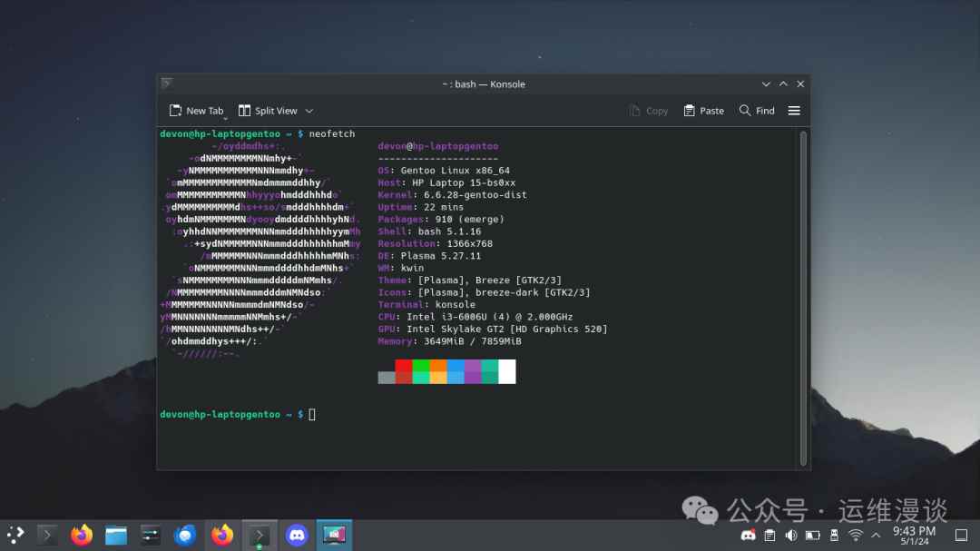Open Discord notification icon in system tray
Viewport: 980px width, 551px height.
click(x=749, y=535)
